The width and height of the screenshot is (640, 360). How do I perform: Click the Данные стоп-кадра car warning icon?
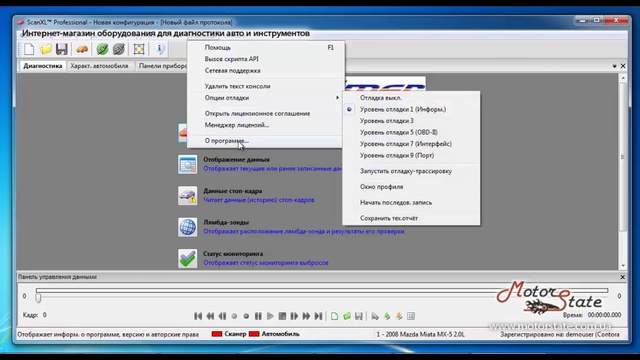coord(187,196)
